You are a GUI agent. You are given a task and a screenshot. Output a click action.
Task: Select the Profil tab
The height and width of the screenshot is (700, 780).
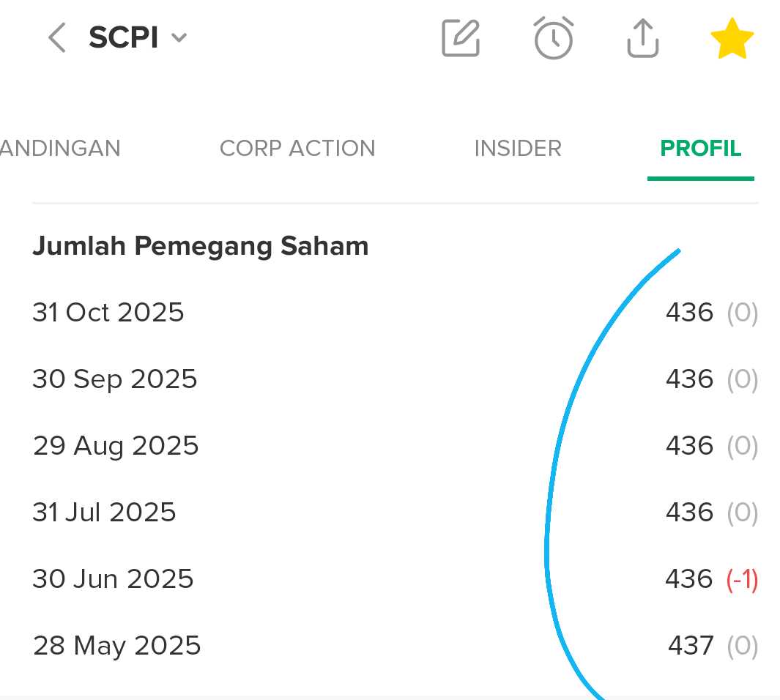click(701, 149)
